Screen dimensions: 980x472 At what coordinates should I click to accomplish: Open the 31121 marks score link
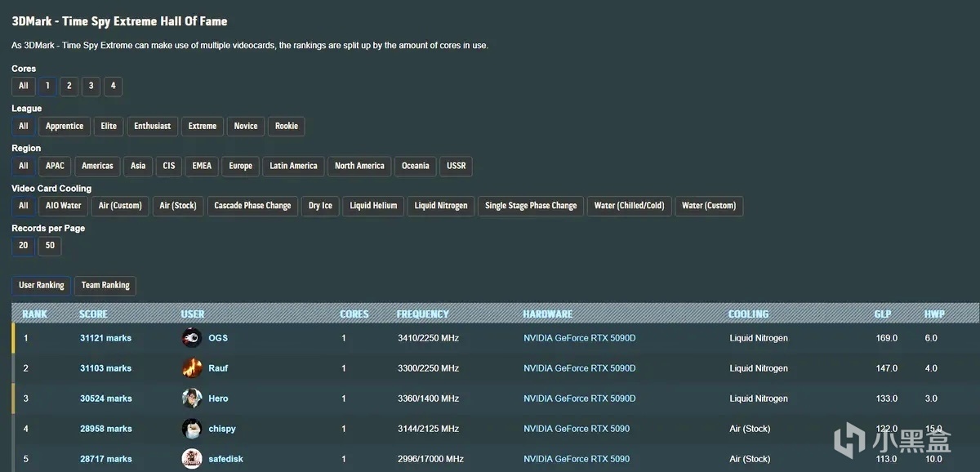click(105, 338)
